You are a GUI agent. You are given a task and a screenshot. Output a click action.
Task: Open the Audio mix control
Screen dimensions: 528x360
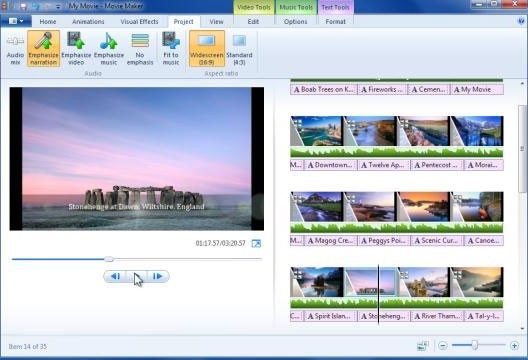(15, 48)
